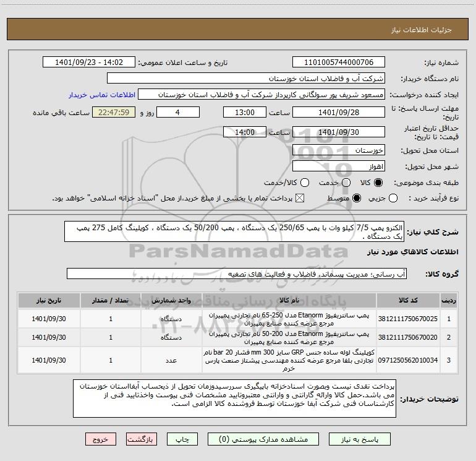Select the کالا/خدمت radio button
The image size is (476, 461).
pyautogui.click(x=305, y=183)
